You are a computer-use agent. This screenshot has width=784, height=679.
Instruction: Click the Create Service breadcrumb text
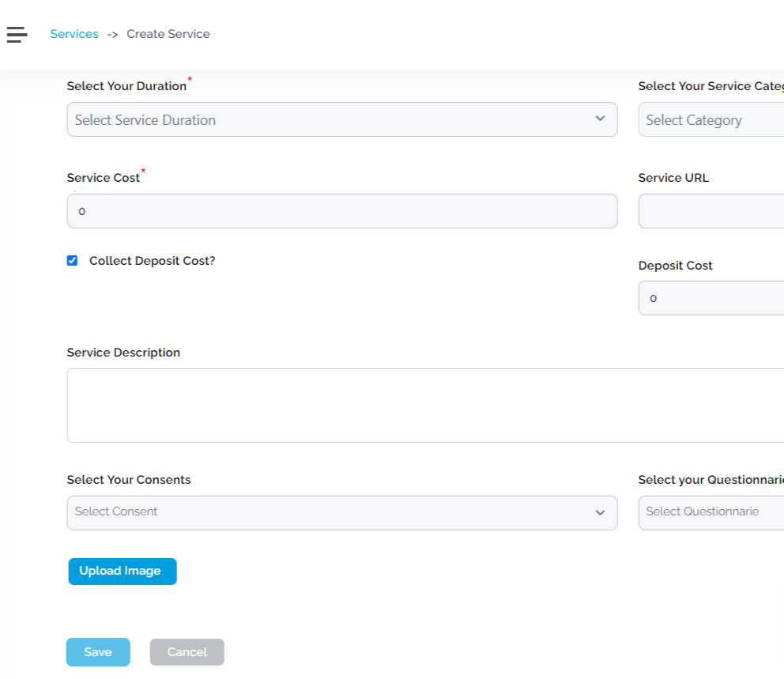pos(168,34)
